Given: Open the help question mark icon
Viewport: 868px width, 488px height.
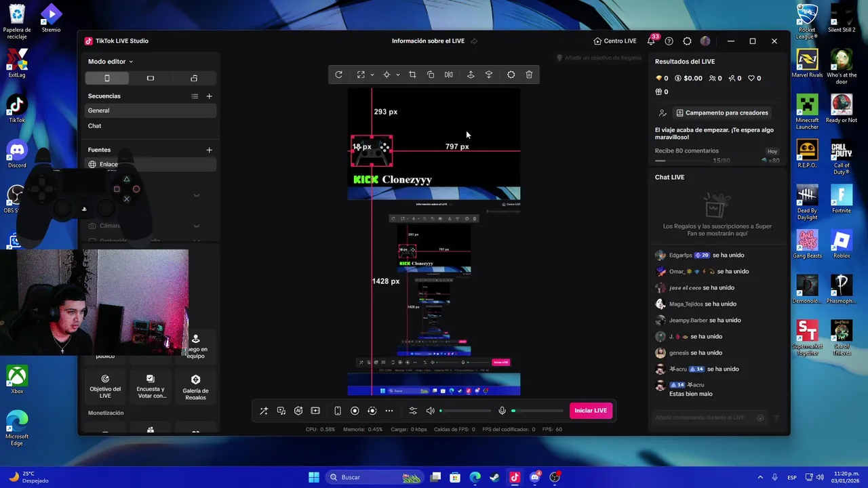Looking at the screenshot, I should [x=669, y=41].
